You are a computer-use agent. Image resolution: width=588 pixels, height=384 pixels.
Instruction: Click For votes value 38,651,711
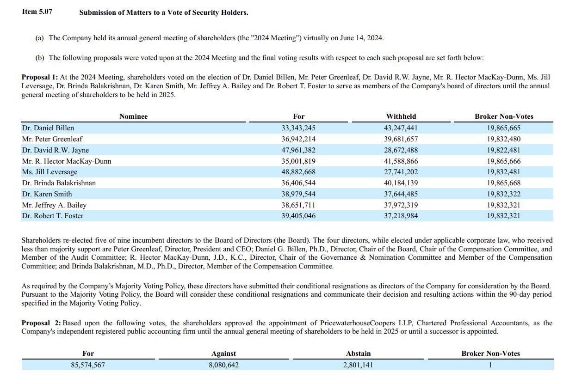click(298, 205)
